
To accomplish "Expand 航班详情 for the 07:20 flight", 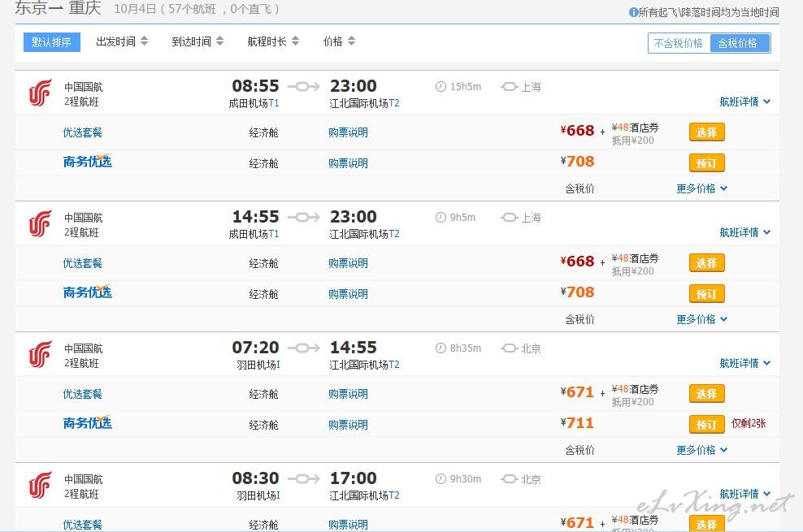I will coord(744,363).
